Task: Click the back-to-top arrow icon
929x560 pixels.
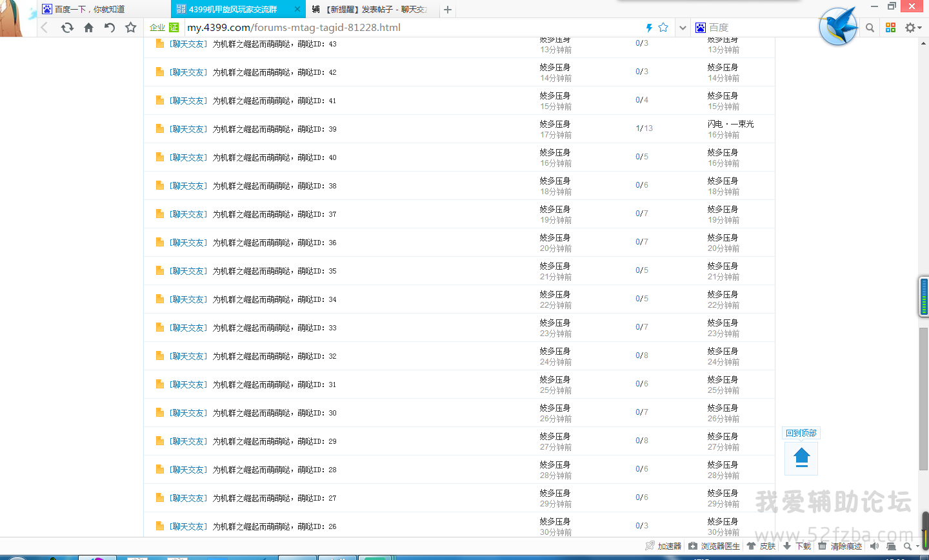Action: (801, 457)
